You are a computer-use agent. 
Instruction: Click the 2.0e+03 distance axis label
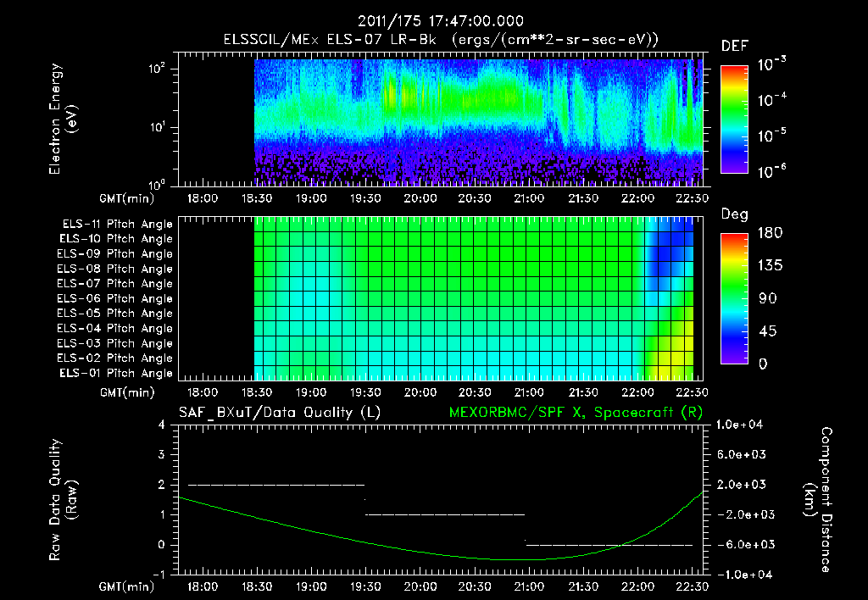point(741,485)
